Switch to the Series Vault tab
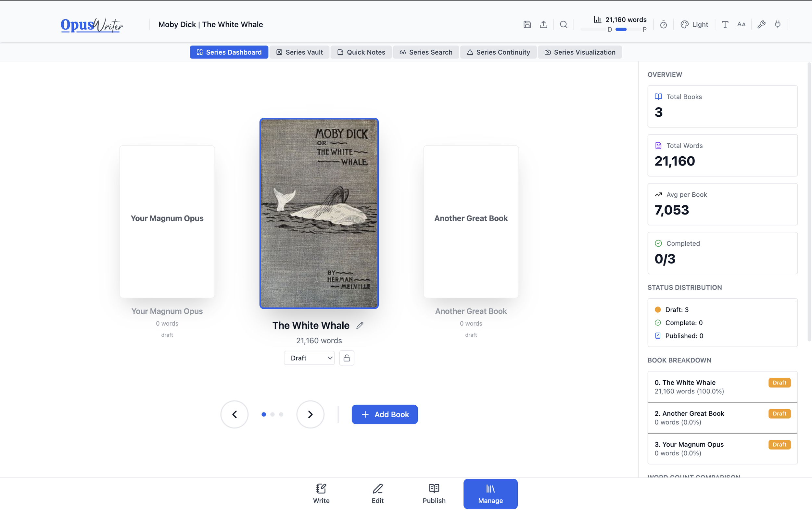This screenshot has height=510, width=812. pos(299,52)
